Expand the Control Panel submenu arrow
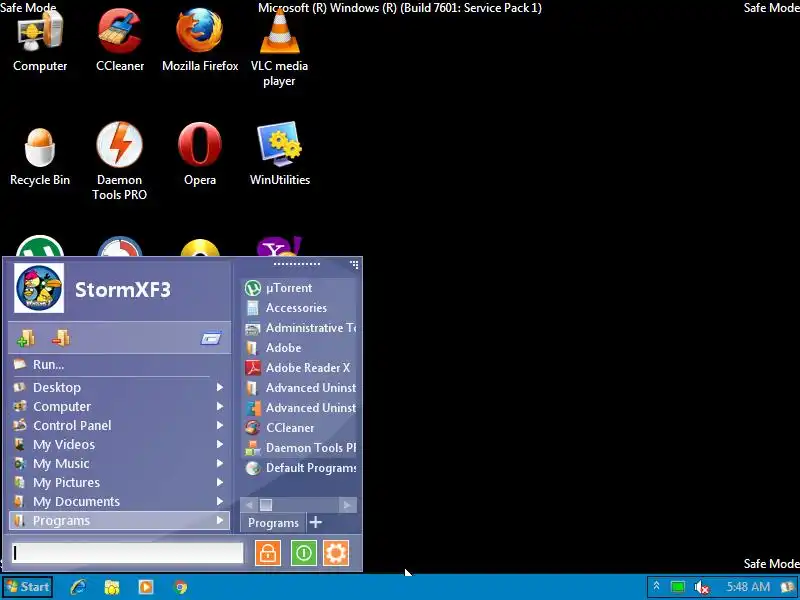Screen dimensions: 800x600 (219, 425)
